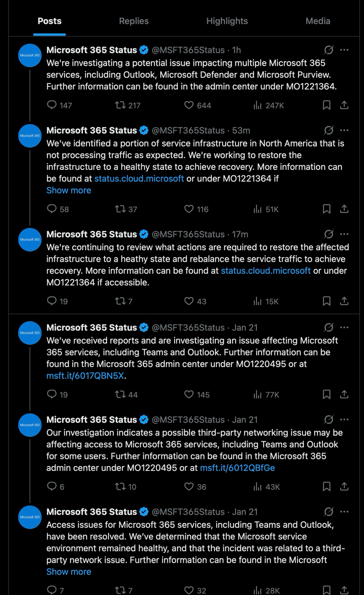Switch to the Replies tab
This screenshot has width=364, height=595.
[x=134, y=21]
